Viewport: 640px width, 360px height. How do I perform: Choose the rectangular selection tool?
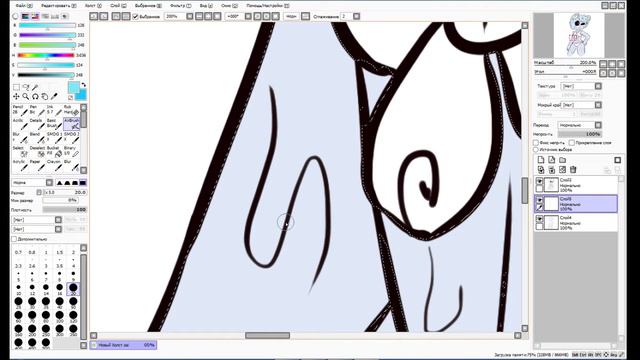16,87
